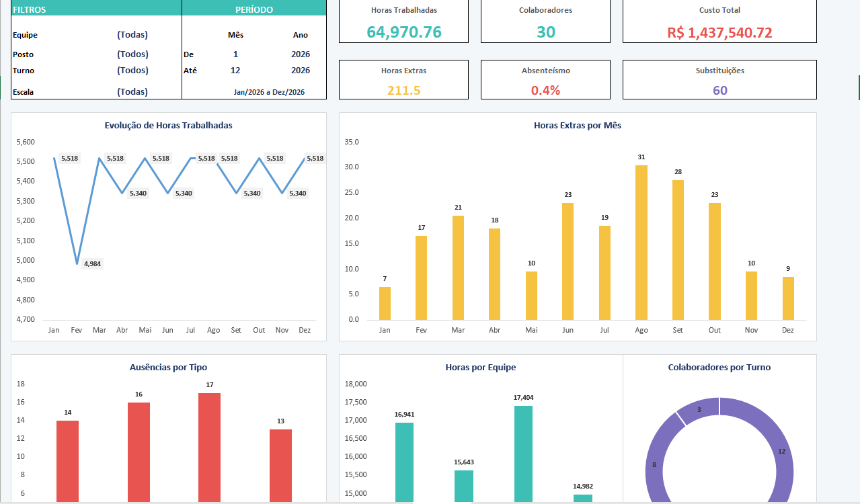Select the 'Até' end month value 12

point(235,70)
